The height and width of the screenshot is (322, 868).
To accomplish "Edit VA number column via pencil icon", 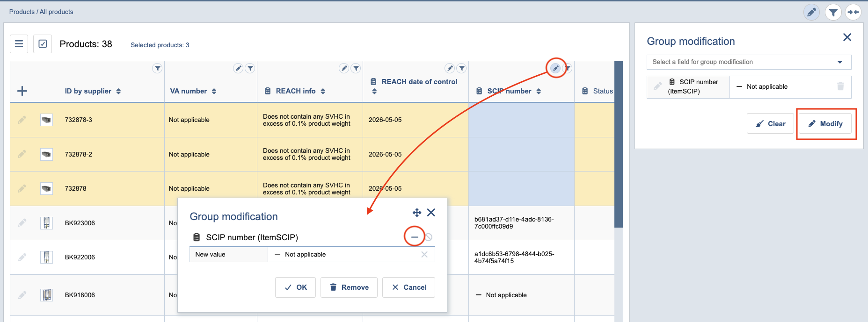I will pyautogui.click(x=238, y=68).
